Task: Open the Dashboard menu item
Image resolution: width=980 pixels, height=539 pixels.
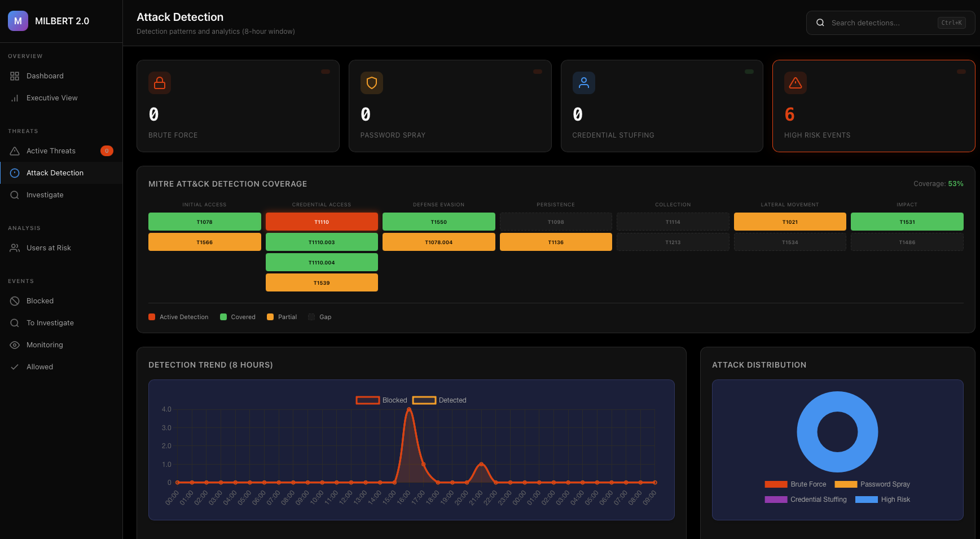Action: tap(45, 76)
